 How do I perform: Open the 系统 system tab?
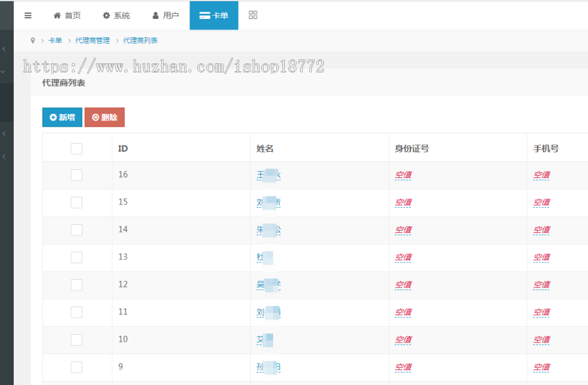tap(116, 16)
